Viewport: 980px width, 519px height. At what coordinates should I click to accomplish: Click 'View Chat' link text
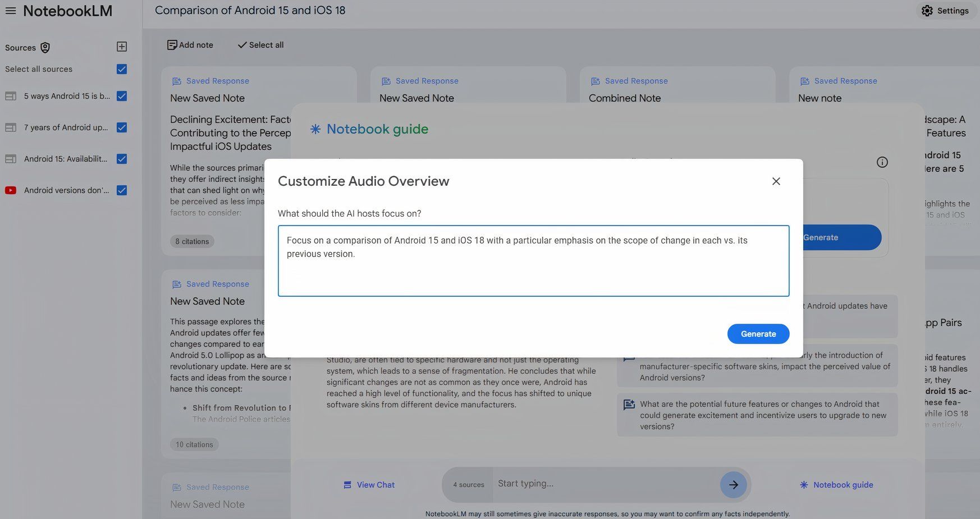tap(375, 485)
